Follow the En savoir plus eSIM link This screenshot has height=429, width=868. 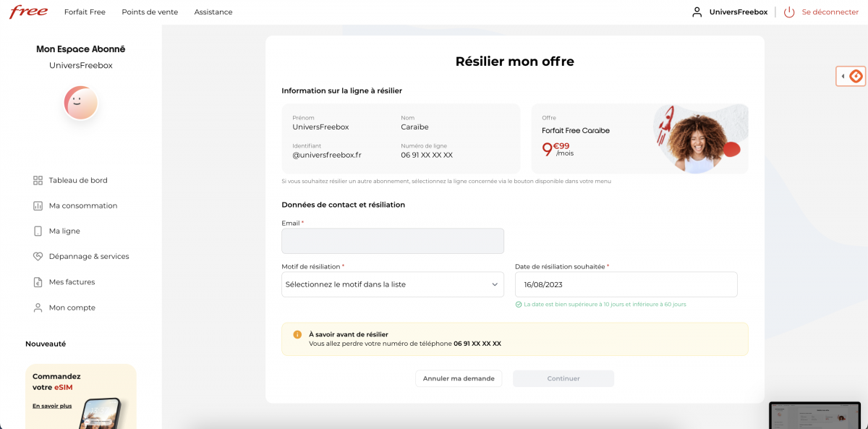coord(52,406)
